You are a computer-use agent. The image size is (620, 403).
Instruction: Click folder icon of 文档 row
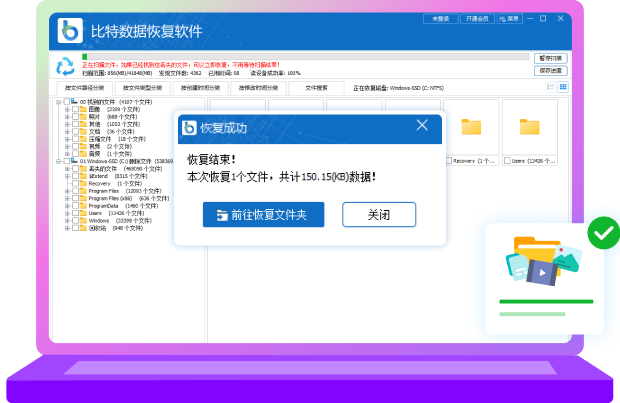[83, 131]
